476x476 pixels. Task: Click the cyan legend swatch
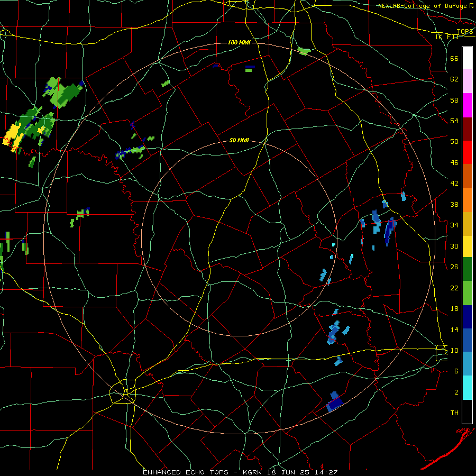point(467,388)
